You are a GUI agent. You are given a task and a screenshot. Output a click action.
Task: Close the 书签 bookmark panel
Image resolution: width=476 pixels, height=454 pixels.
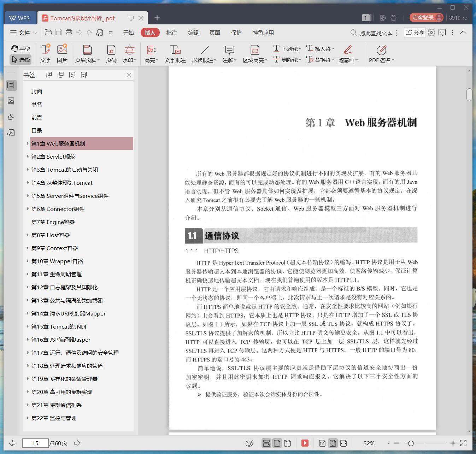coord(129,75)
